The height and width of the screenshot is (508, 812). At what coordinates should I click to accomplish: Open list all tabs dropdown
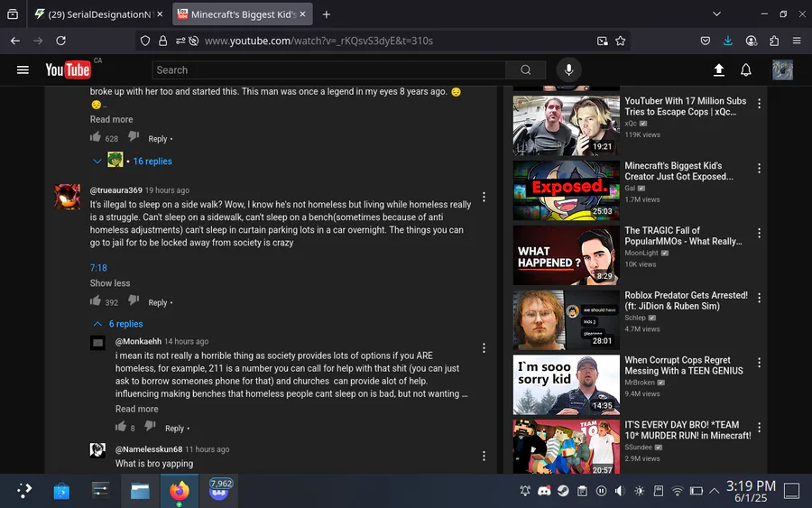[x=716, y=14]
